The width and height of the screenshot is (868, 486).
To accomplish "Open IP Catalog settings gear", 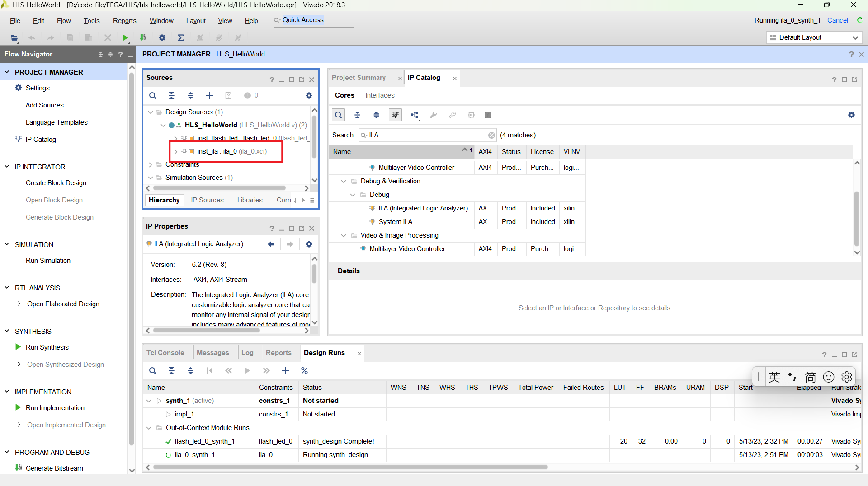I will 851,115.
